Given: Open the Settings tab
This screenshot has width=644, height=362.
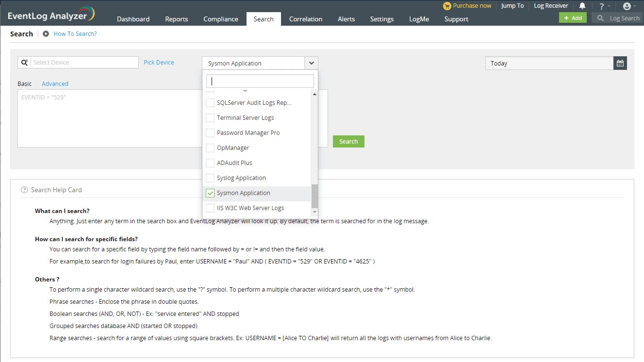Looking at the screenshot, I should (382, 19).
